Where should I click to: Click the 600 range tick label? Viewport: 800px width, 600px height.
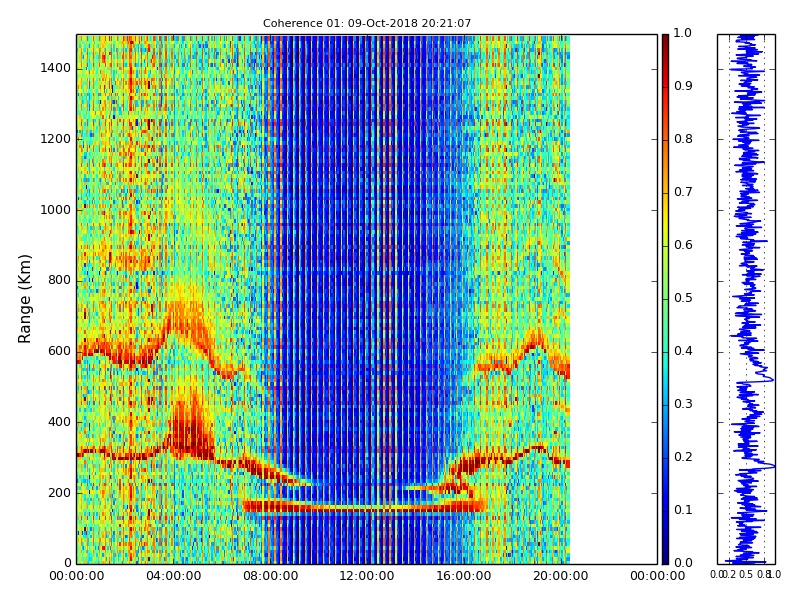coord(60,351)
